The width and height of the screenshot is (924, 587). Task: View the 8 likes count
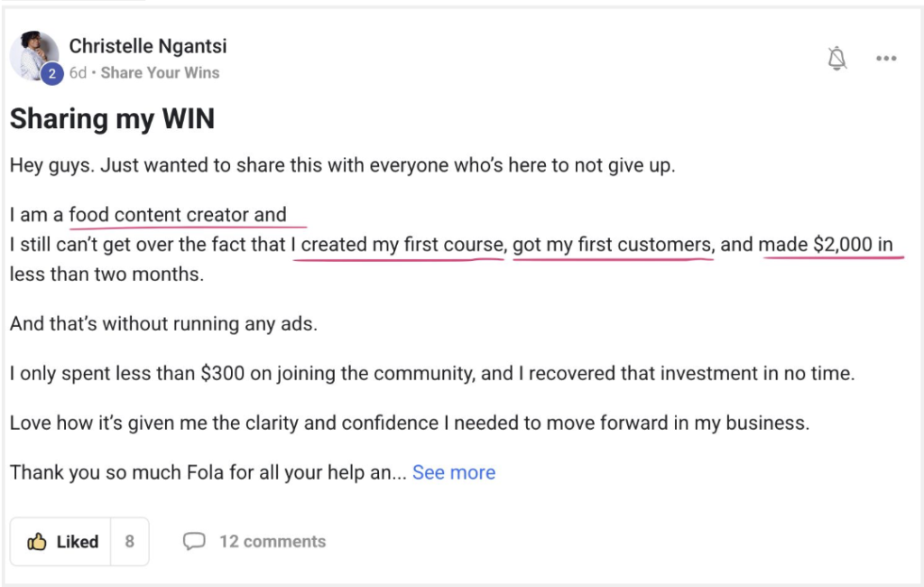[x=130, y=542]
